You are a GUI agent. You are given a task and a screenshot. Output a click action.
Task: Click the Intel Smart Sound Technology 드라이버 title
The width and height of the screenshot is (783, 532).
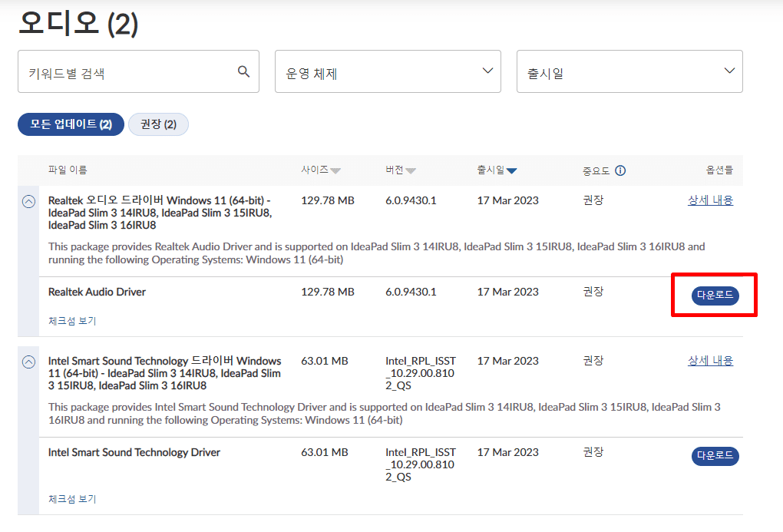click(x=165, y=373)
